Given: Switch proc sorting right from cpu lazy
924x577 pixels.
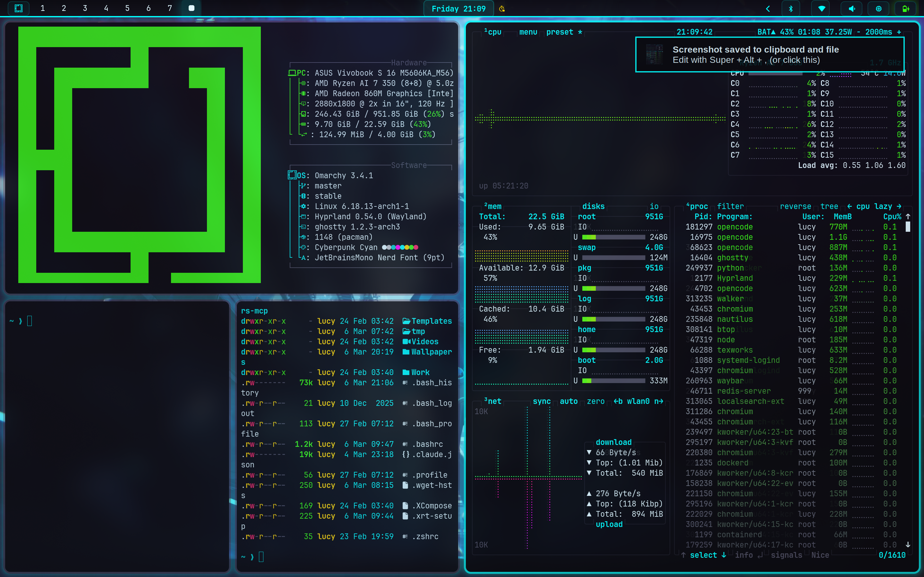Looking at the screenshot, I should (x=899, y=206).
